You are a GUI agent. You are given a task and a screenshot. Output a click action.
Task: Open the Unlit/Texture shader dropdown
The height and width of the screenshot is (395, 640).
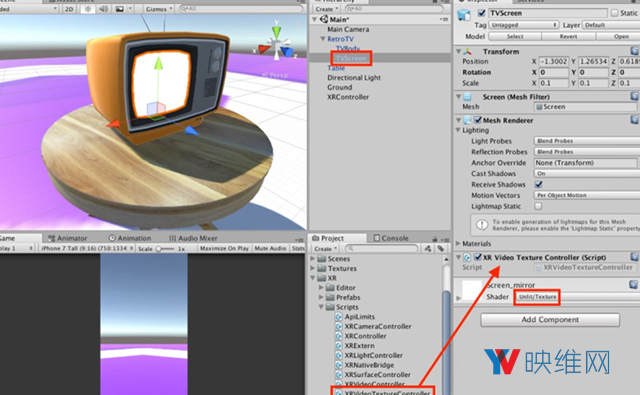pyautogui.click(x=537, y=297)
